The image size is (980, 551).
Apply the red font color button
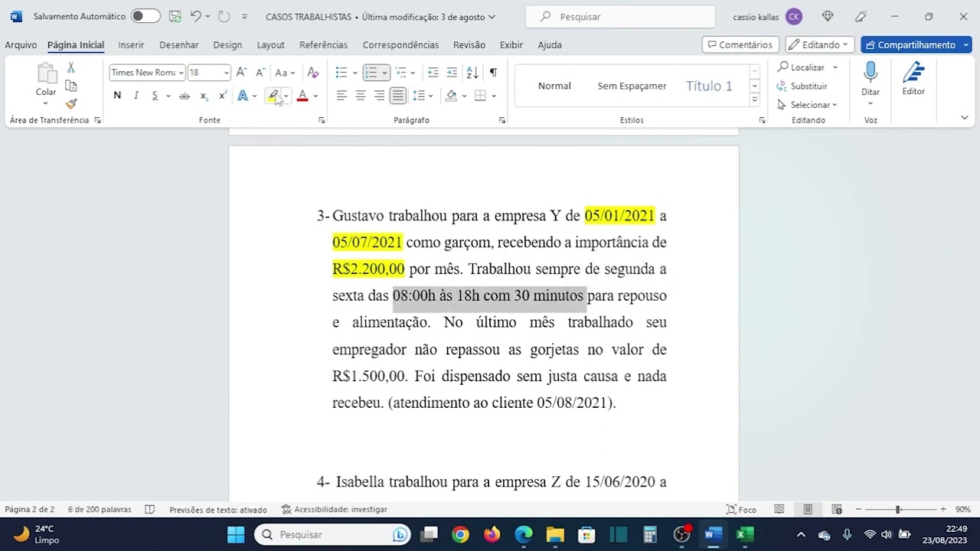(302, 96)
